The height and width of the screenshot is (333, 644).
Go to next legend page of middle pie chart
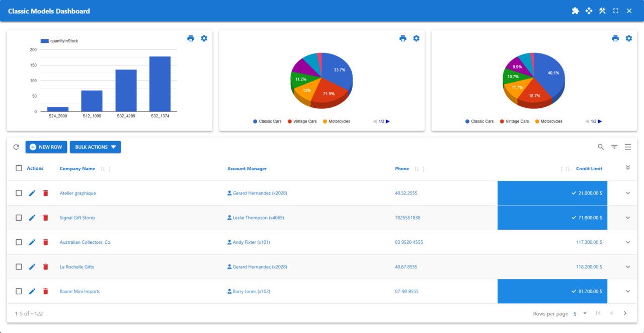pos(388,121)
